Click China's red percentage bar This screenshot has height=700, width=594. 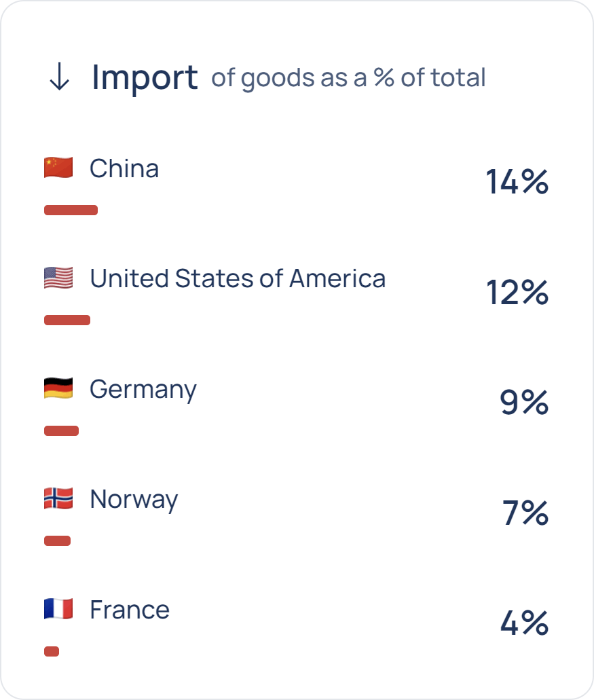(x=71, y=210)
